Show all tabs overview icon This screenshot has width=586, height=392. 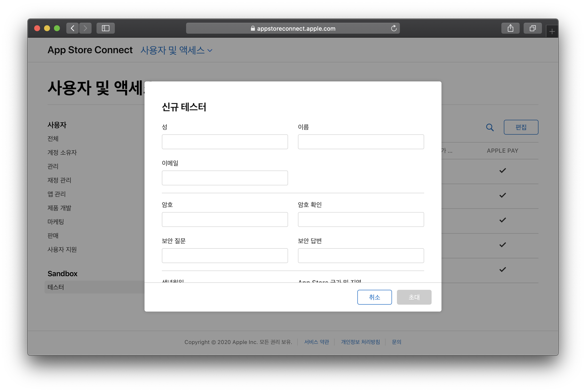pos(533,28)
